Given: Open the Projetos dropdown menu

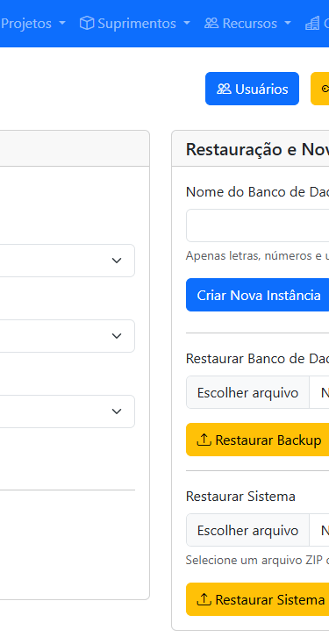Looking at the screenshot, I should (32, 24).
